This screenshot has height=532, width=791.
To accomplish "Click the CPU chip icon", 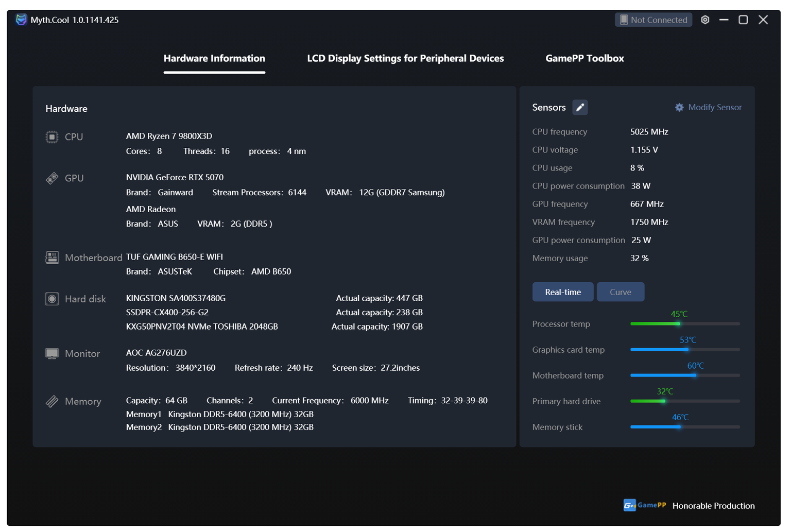I will [52, 137].
